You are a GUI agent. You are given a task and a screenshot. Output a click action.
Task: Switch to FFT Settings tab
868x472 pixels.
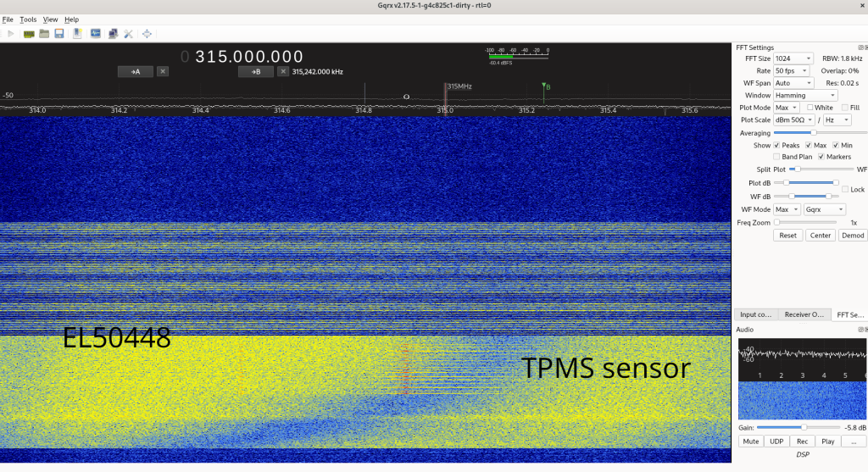(x=849, y=314)
